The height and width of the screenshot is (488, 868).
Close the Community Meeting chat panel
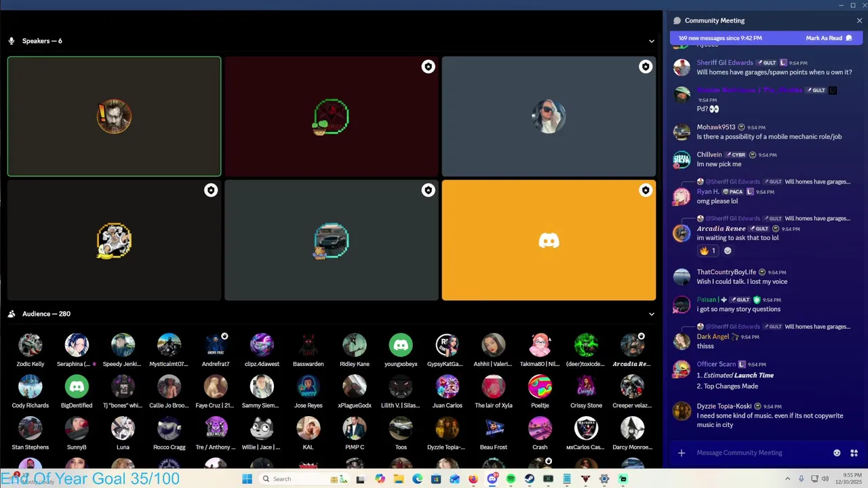859,20
